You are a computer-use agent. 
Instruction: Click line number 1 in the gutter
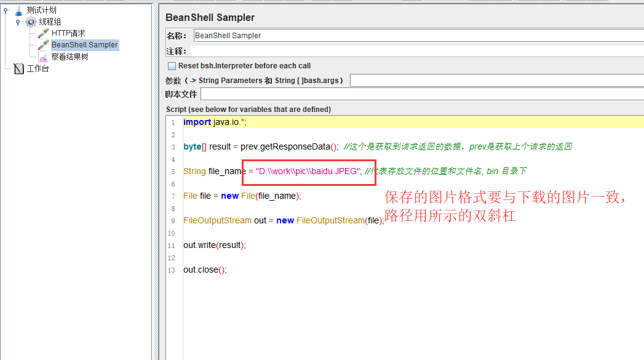[173, 122]
